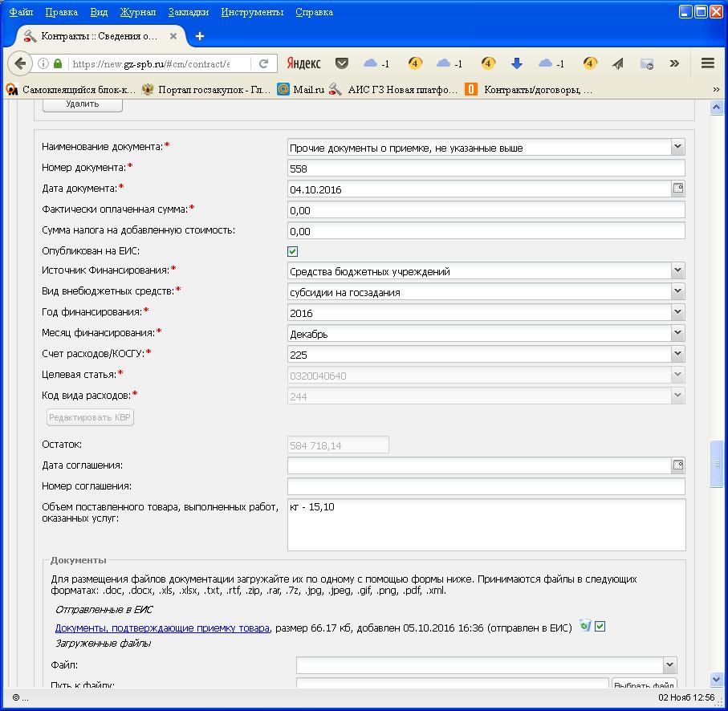Open site information icon in address bar
728x711 pixels.
(43, 63)
